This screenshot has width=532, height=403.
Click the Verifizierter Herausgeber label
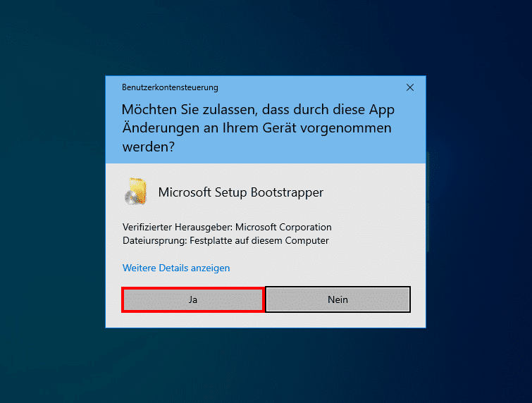(x=177, y=228)
